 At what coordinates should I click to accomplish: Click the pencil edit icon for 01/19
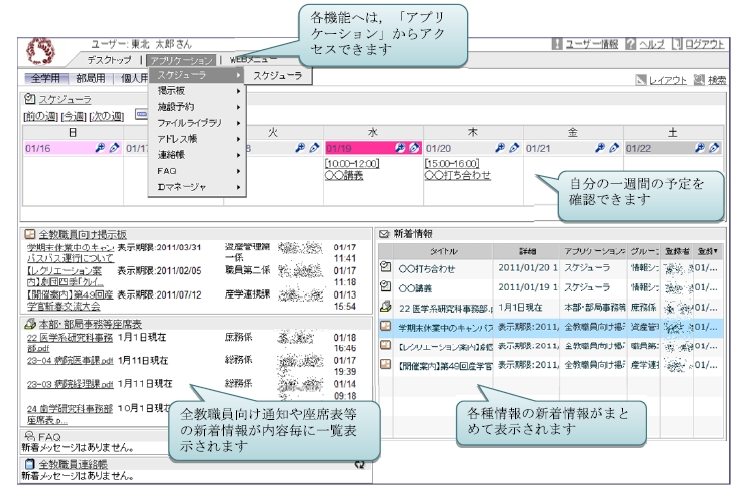click(415, 148)
